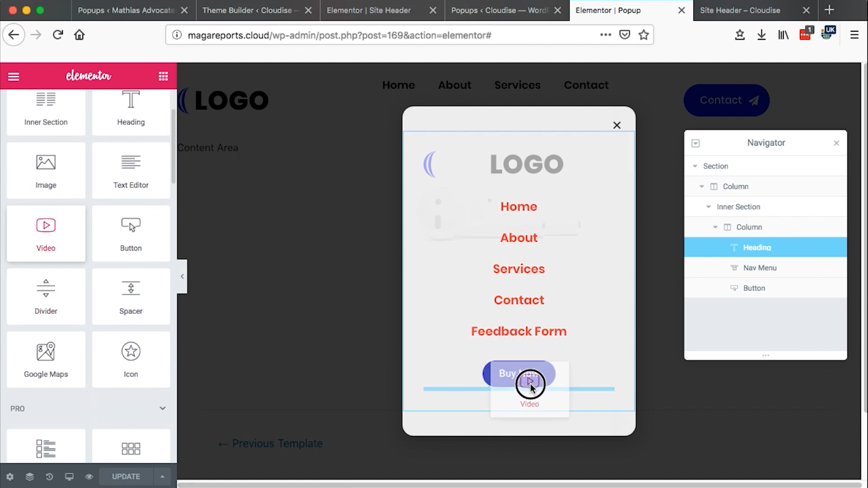Select the Text Editor widget

pos(131,170)
